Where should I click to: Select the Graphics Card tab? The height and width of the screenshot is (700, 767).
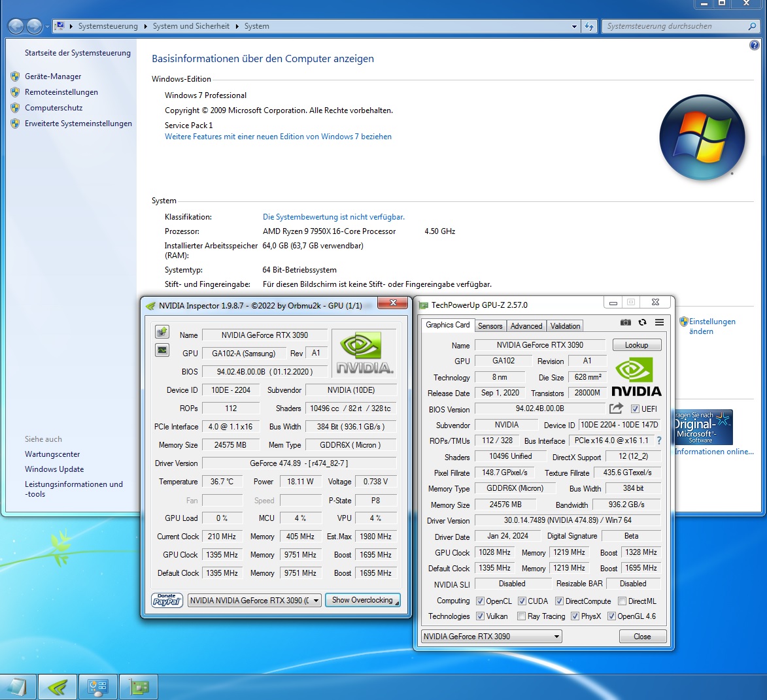pos(447,325)
